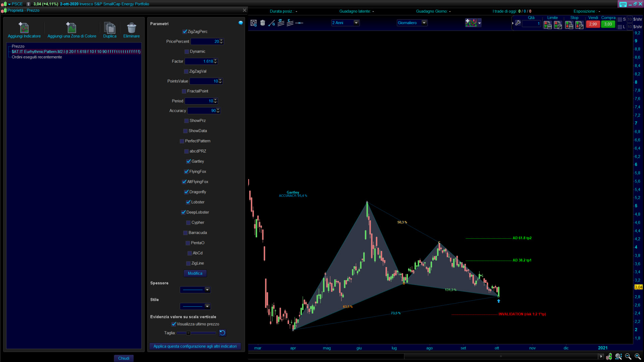The image size is (644, 362).
Task: Click the chart help bubble icon in Parametri
Action: tap(240, 23)
